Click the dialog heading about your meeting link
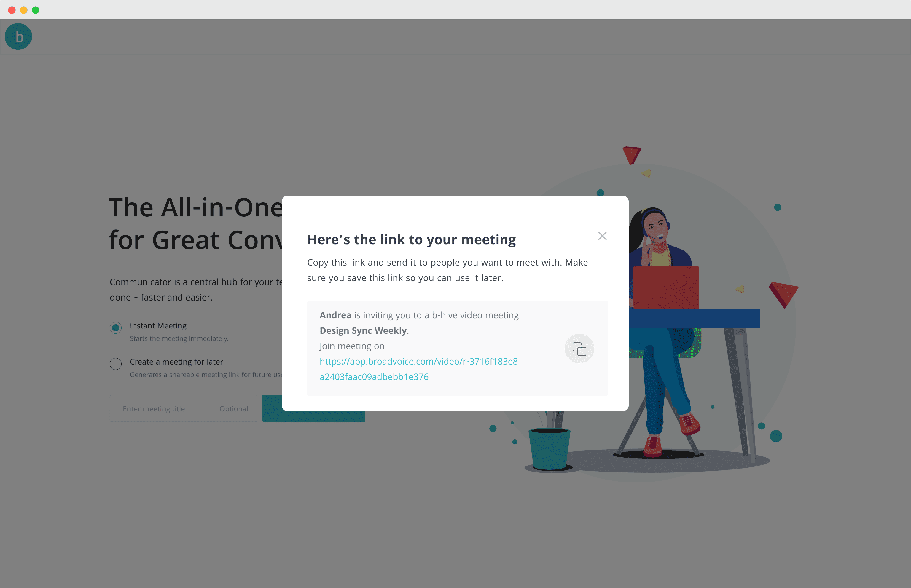The image size is (911, 588). (x=411, y=239)
